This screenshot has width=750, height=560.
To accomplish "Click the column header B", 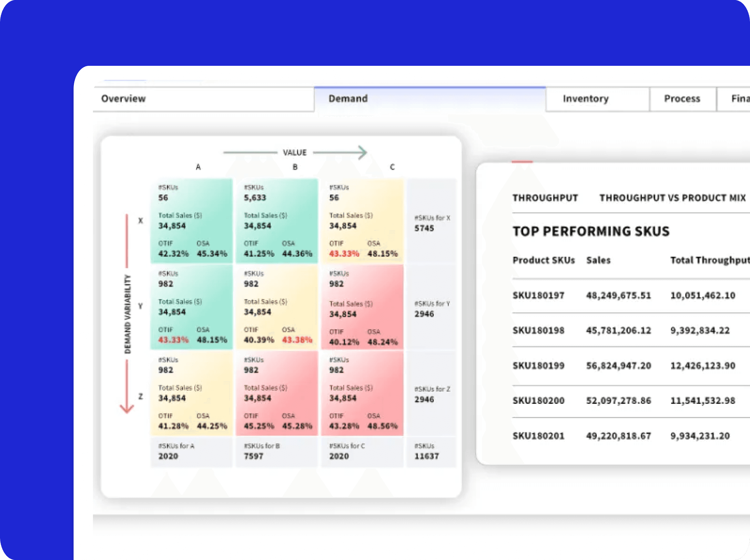I will click(295, 167).
